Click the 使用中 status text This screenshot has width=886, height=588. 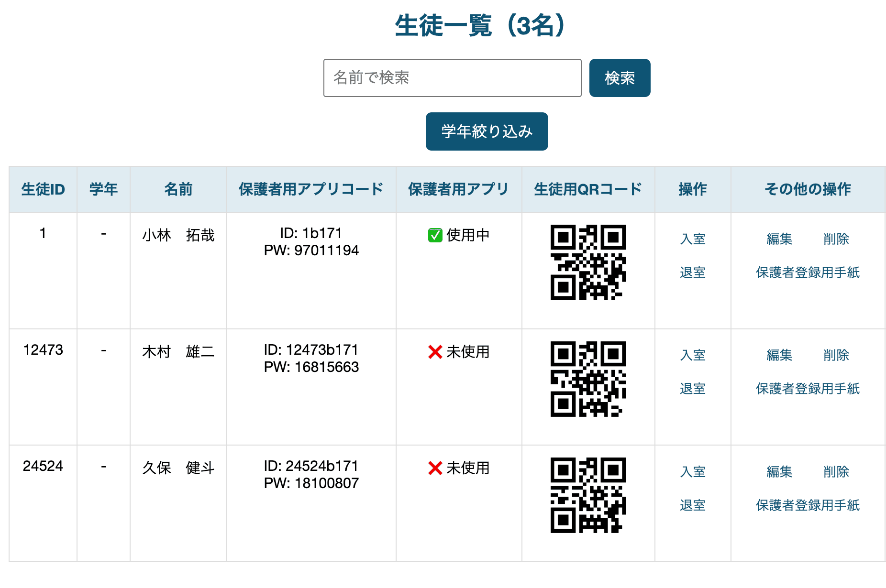(x=468, y=235)
